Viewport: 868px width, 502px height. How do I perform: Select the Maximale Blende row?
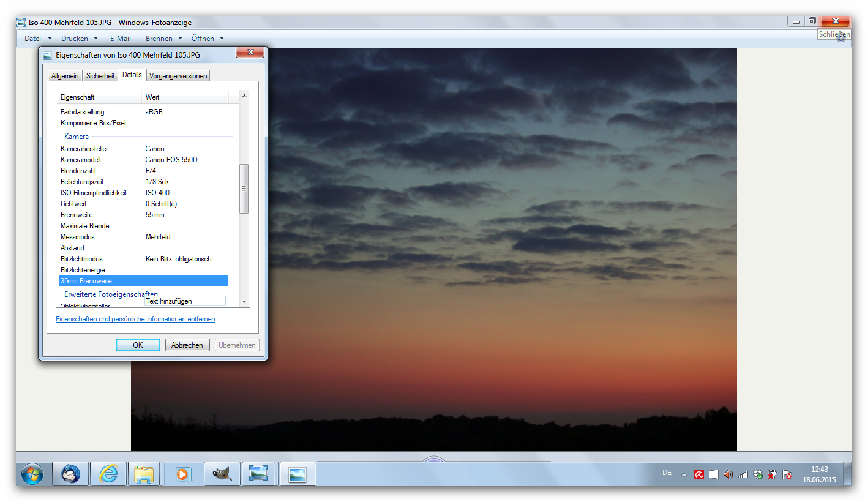144,226
